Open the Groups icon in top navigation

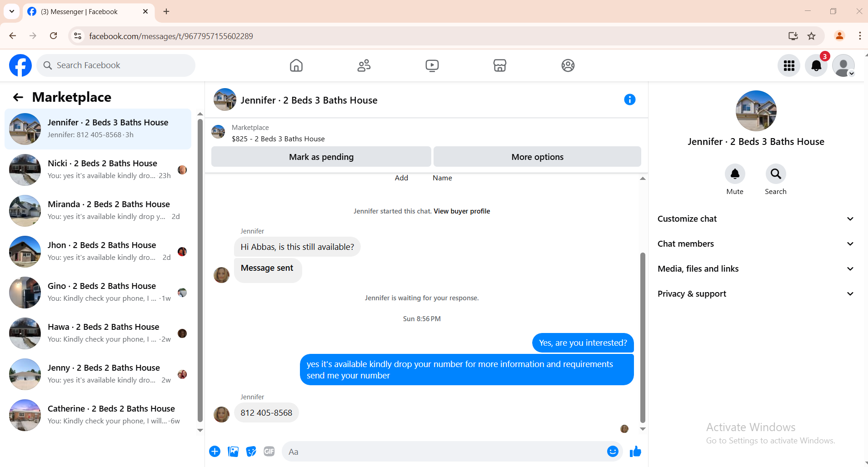(x=568, y=65)
